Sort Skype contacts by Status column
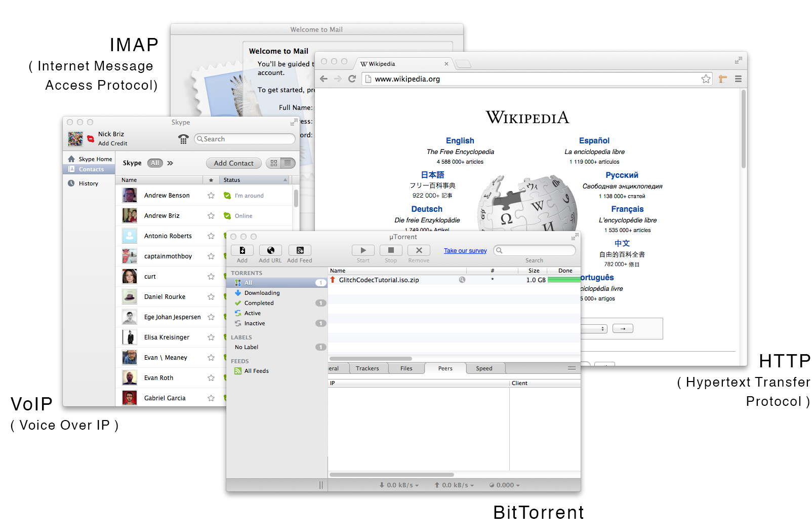The height and width of the screenshot is (532, 812). pyautogui.click(x=255, y=180)
